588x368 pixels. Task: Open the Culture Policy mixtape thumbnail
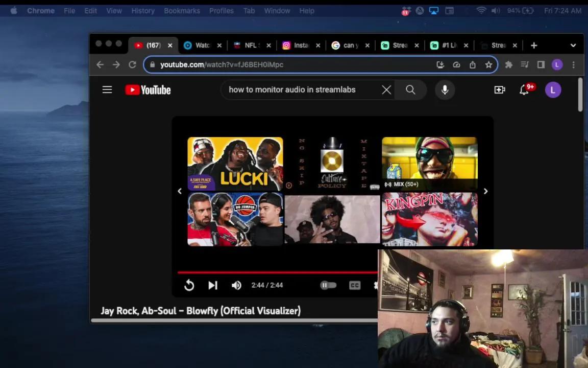point(332,164)
